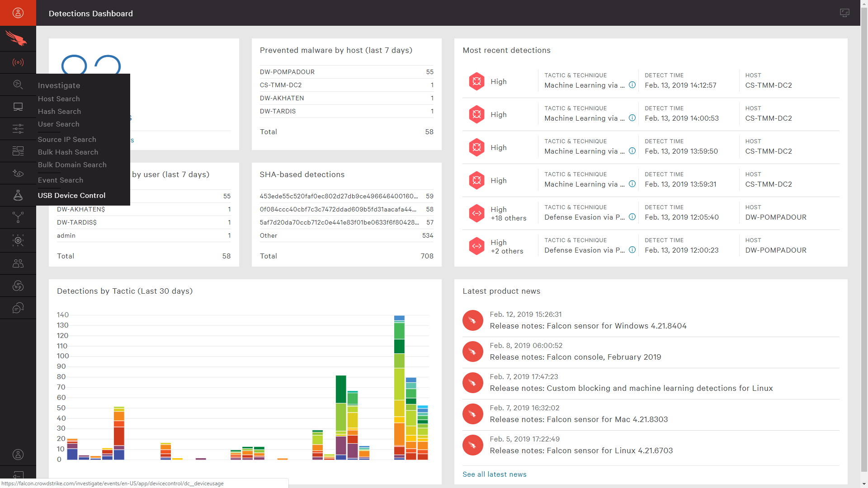
Task: Open the Configuration sliders sidebar icon
Action: point(18,129)
